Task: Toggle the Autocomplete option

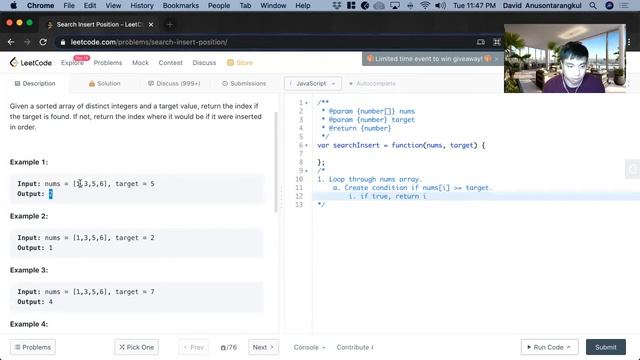Action: [372, 83]
